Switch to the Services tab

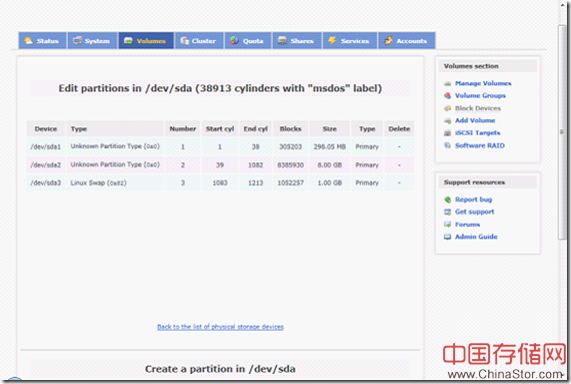pyautogui.click(x=350, y=40)
